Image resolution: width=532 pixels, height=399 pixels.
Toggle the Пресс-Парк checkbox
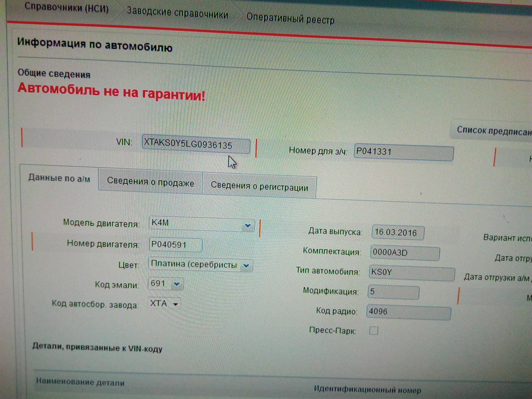373,331
